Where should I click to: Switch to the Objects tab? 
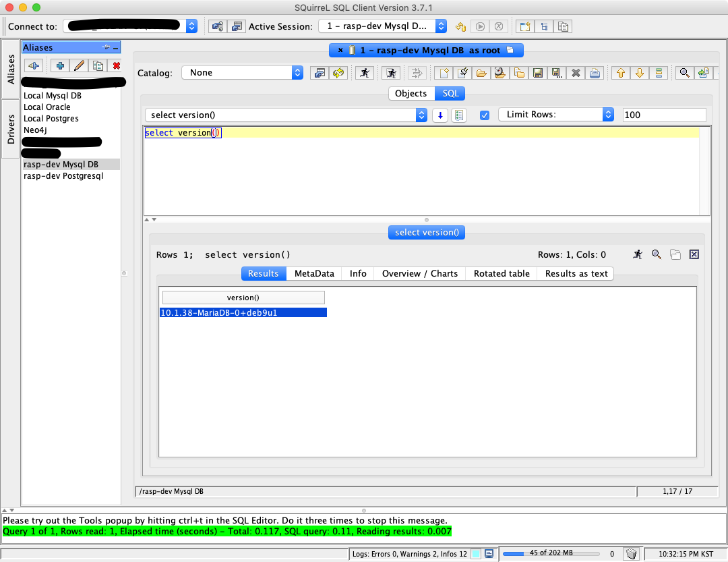(411, 93)
